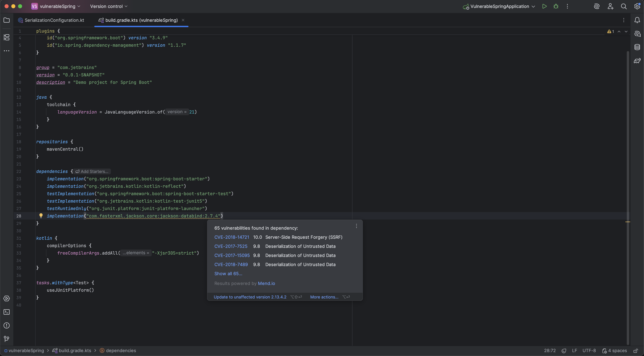Open the Git tool window icon
644x356 pixels.
[x=7, y=339]
